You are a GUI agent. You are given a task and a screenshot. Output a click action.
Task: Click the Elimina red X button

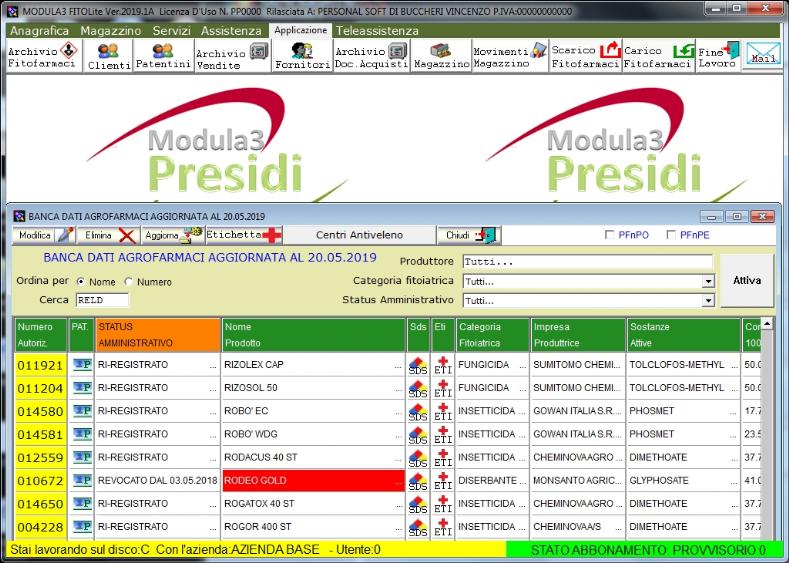click(x=109, y=235)
